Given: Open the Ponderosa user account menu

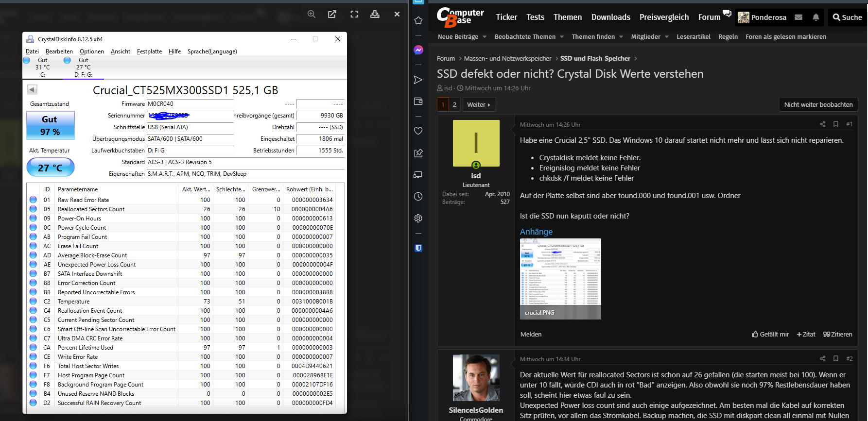Looking at the screenshot, I should click(762, 17).
